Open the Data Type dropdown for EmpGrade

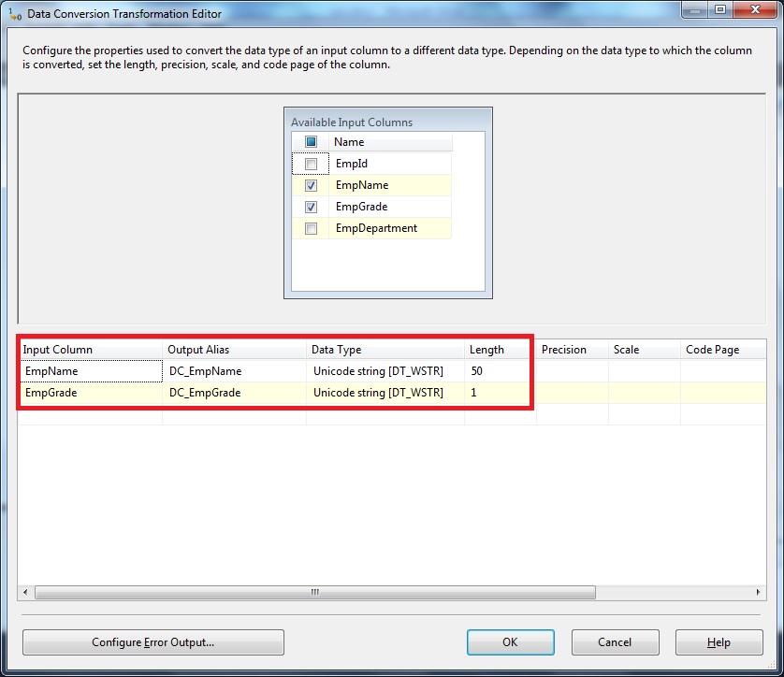pyautogui.click(x=384, y=392)
